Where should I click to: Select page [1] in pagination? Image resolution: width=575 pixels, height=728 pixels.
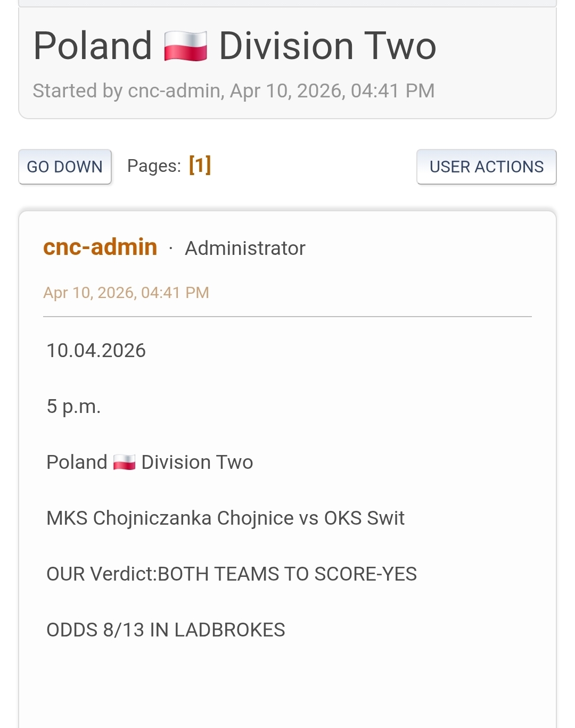point(200,166)
